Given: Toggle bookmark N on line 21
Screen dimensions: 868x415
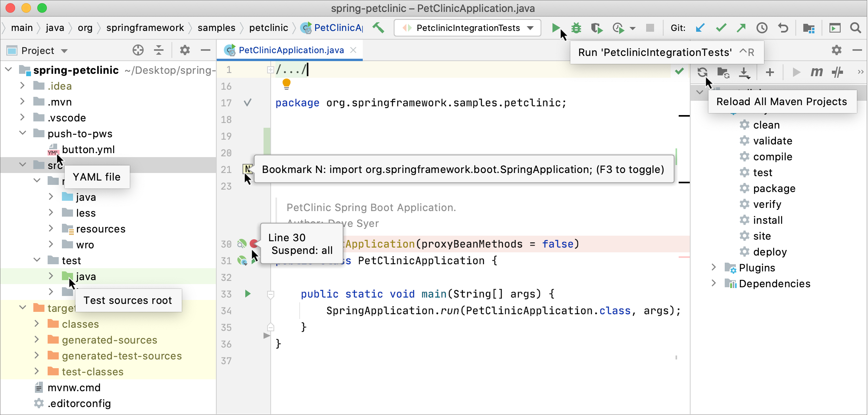Looking at the screenshot, I should pos(247,169).
